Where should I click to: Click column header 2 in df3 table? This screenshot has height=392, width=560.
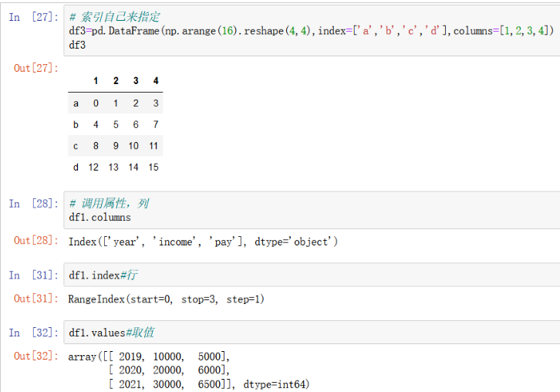(x=116, y=81)
